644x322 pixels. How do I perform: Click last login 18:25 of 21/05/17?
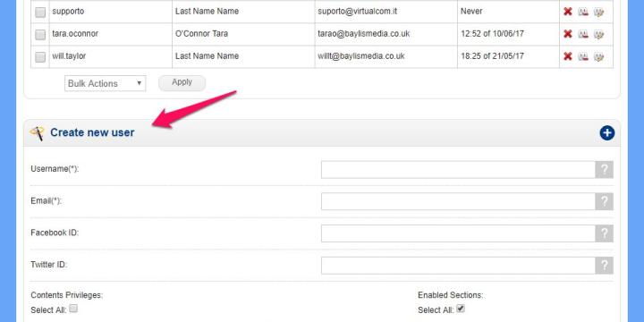[x=493, y=55]
